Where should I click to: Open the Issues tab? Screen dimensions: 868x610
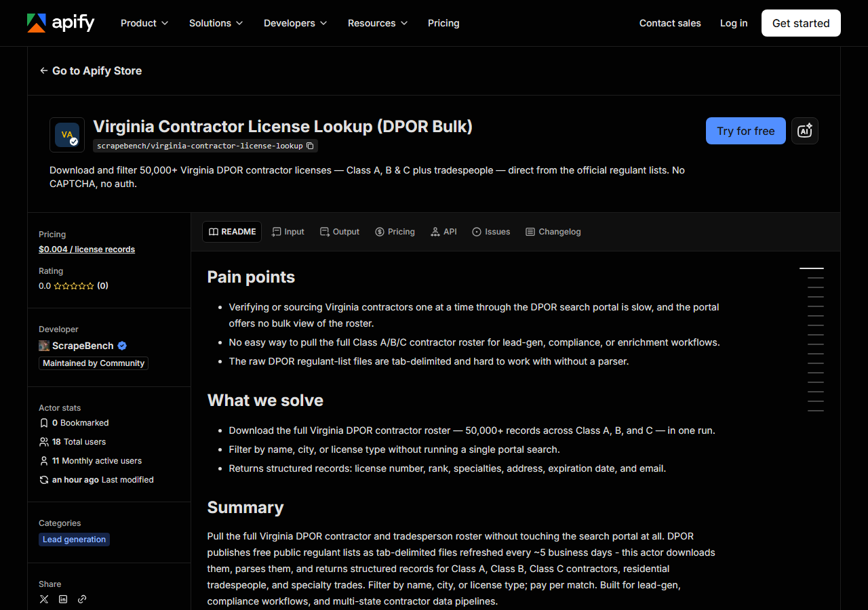click(x=491, y=232)
